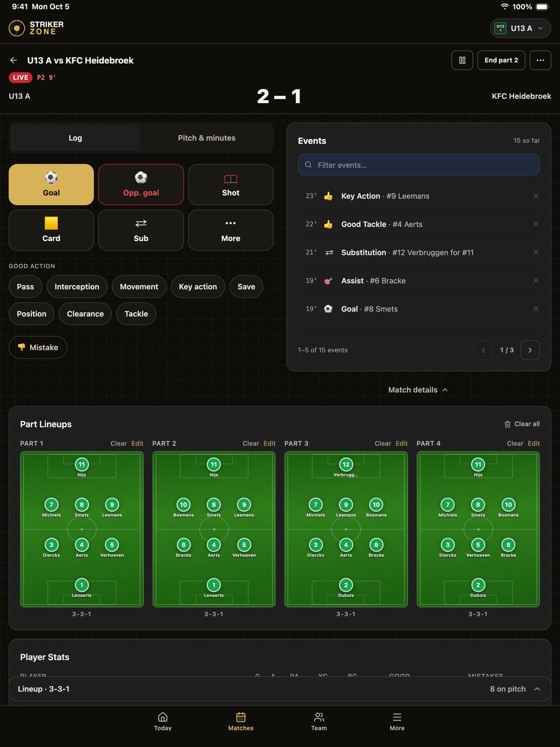Image resolution: width=560 pixels, height=747 pixels.
Task: Open the Matches tab in bottom bar
Action: 241,721
